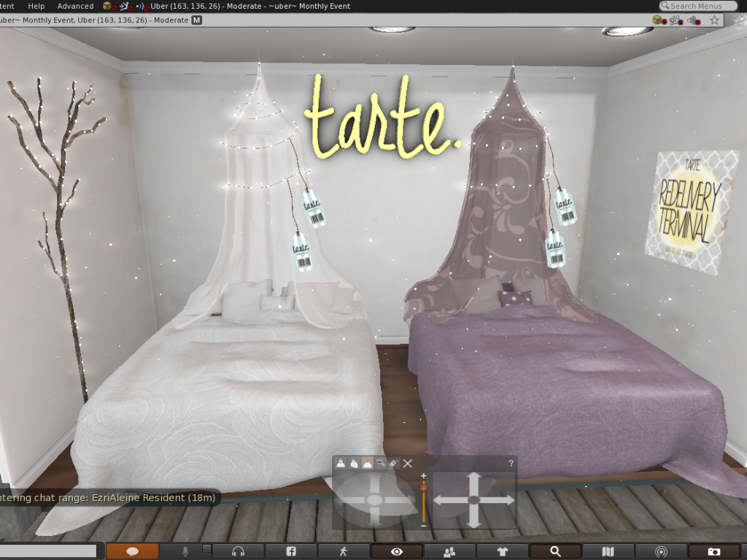The height and width of the screenshot is (560, 747).
Task: Open the walk/run/fly movement controls
Action: point(344,552)
